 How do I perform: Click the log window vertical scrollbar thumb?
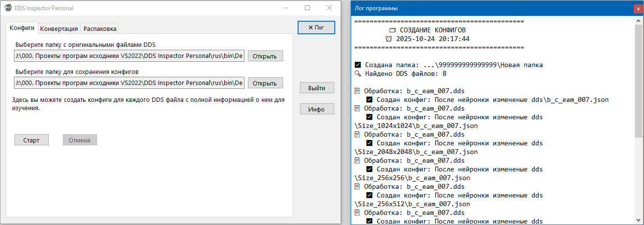[x=639, y=82]
